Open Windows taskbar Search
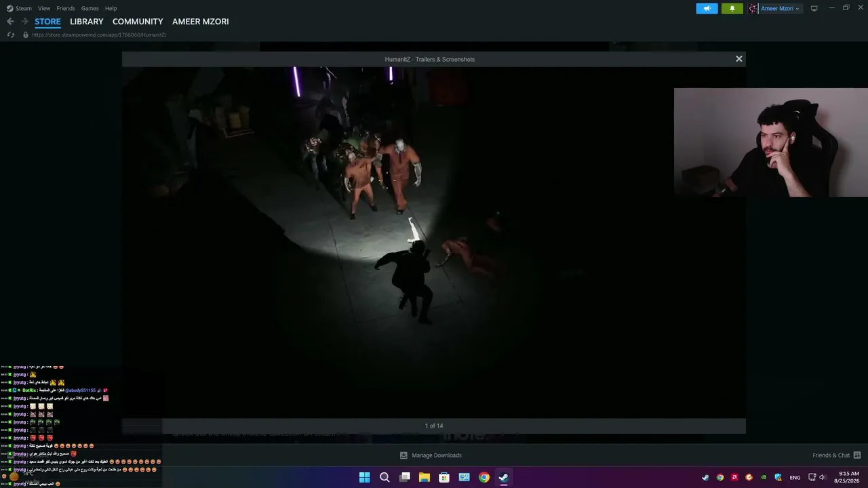 pos(384,477)
